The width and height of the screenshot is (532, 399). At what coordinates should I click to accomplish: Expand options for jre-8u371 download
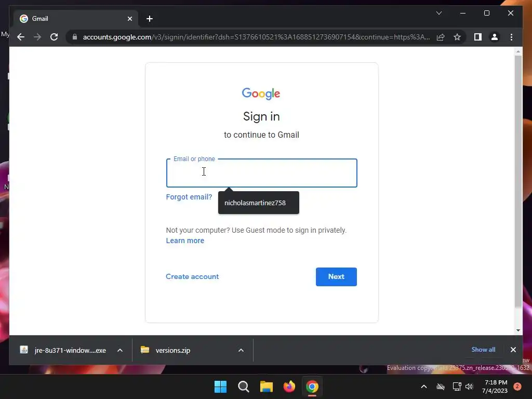click(120, 350)
